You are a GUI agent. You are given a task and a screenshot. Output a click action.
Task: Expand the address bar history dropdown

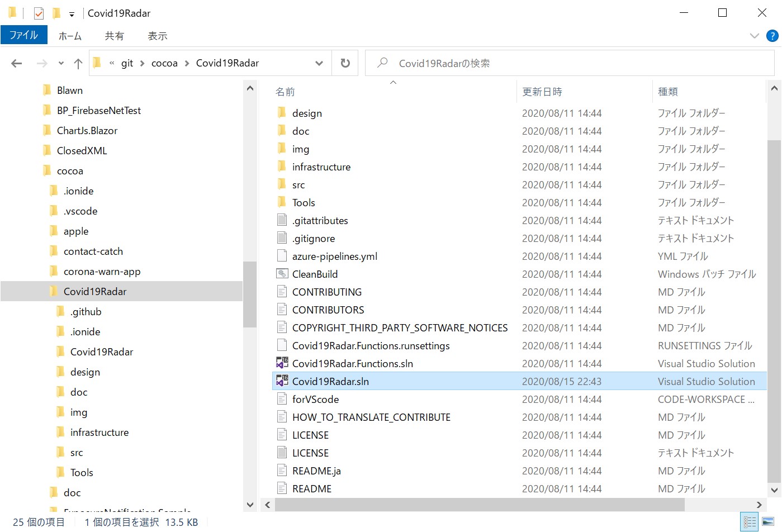click(319, 63)
